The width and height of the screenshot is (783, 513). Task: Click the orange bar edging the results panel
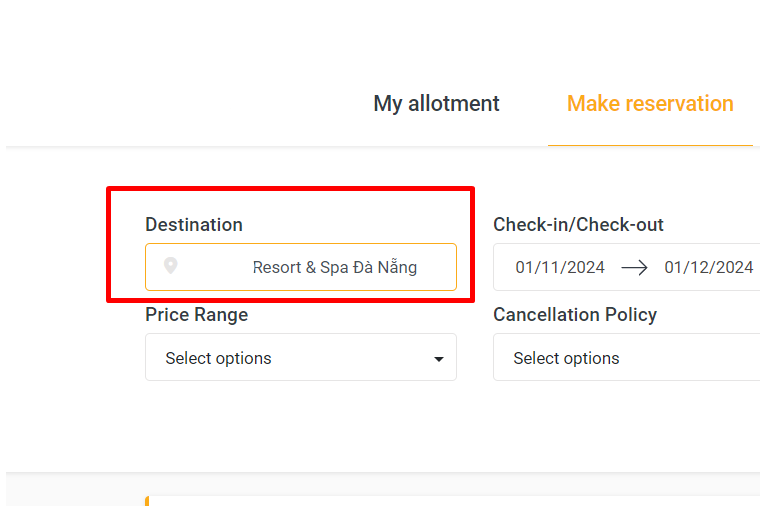pos(147,501)
